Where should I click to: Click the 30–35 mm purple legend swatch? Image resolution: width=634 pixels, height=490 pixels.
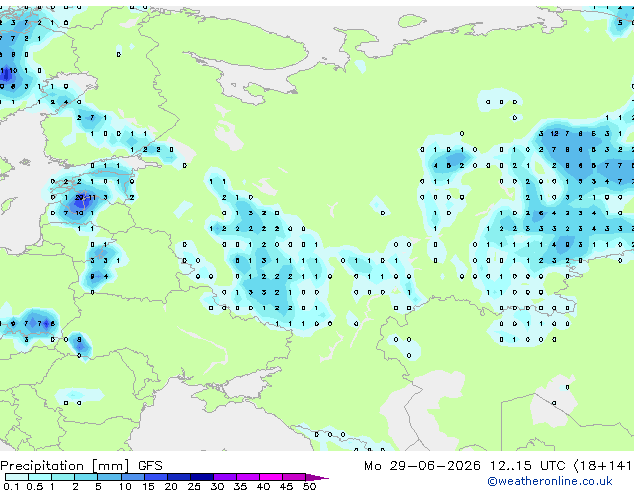point(225,477)
